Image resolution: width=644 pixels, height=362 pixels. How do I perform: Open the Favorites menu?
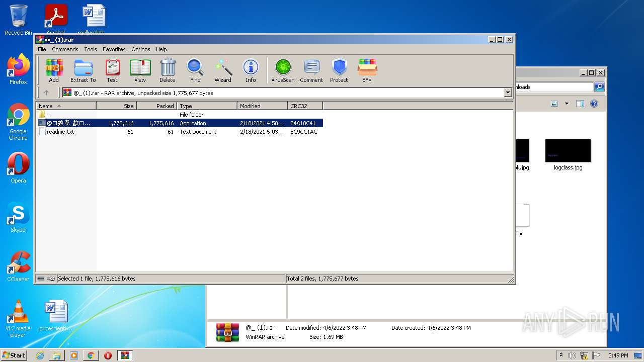coord(114,49)
